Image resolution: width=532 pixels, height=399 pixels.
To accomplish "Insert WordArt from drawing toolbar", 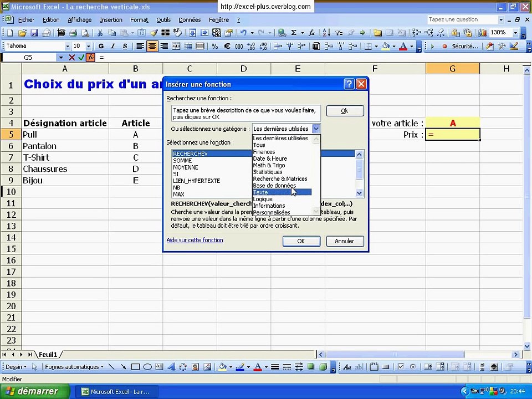I will point(171,367).
